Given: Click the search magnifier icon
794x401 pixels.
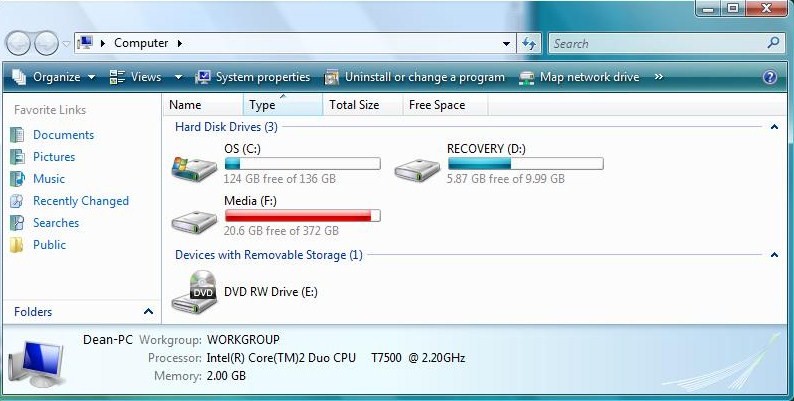Looking at the screenshot, I should pos(773,43).
